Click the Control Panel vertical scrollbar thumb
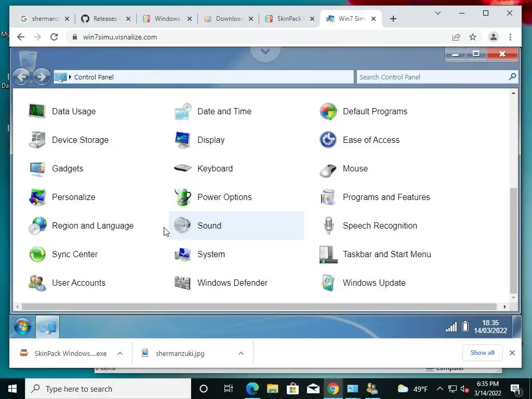Screen dimensions: 532x399 point(514,241)
